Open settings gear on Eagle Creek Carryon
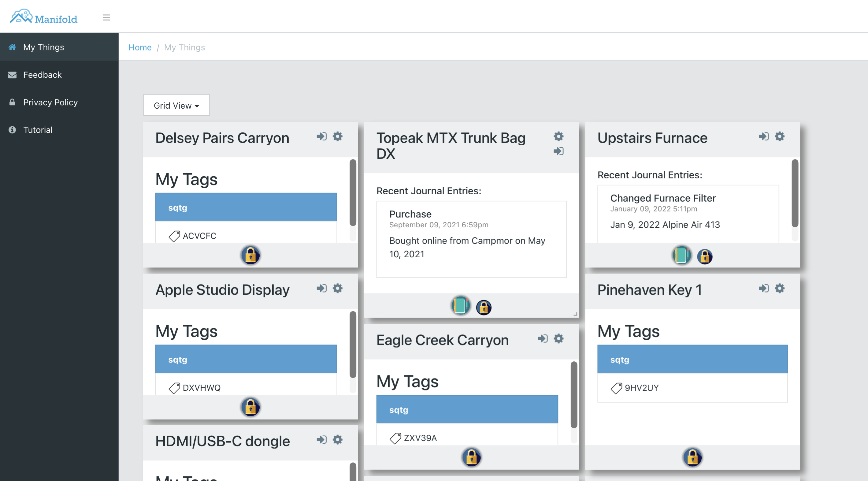 (558, 339)
